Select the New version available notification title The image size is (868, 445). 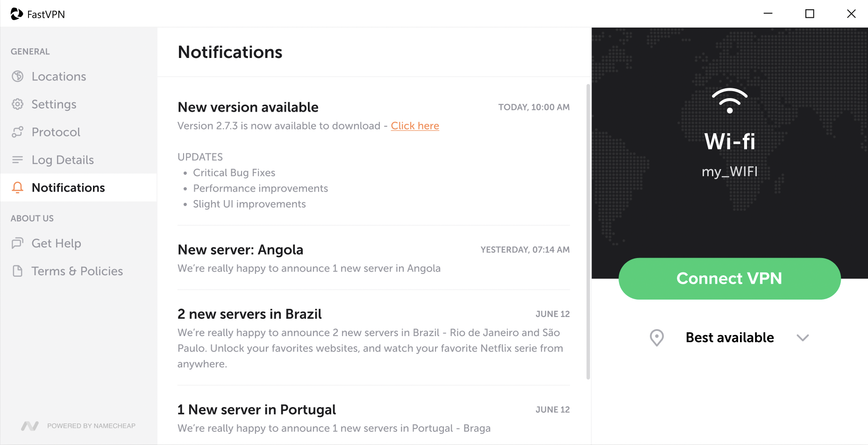tap(248, 107)
